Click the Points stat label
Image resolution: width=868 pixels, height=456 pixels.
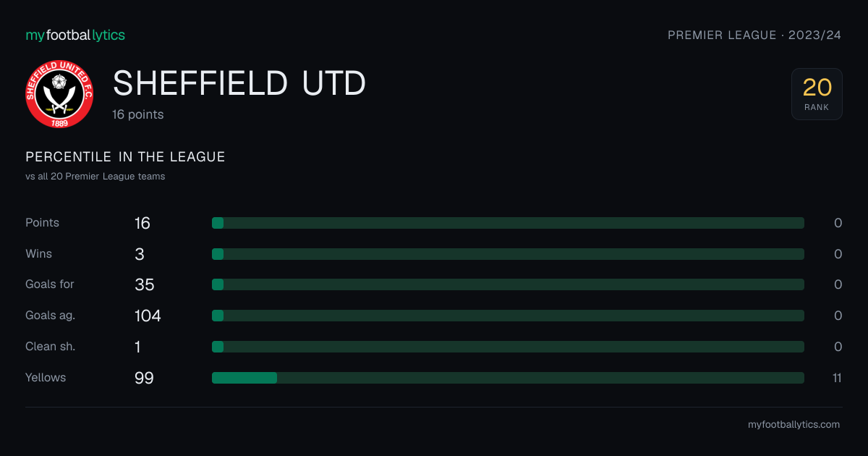(42, 223)
